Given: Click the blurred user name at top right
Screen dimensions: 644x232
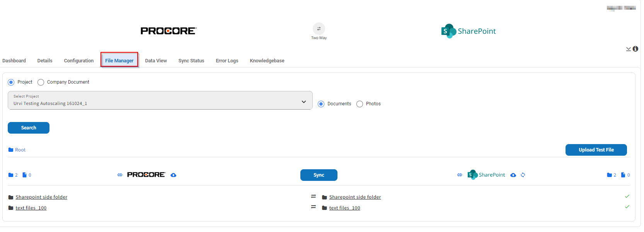Looking at the screenshot, I should click(621, 8).
